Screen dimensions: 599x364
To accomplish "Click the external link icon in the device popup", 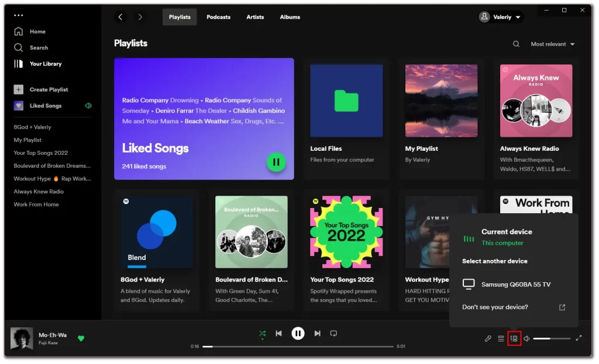I will point(562,307).
